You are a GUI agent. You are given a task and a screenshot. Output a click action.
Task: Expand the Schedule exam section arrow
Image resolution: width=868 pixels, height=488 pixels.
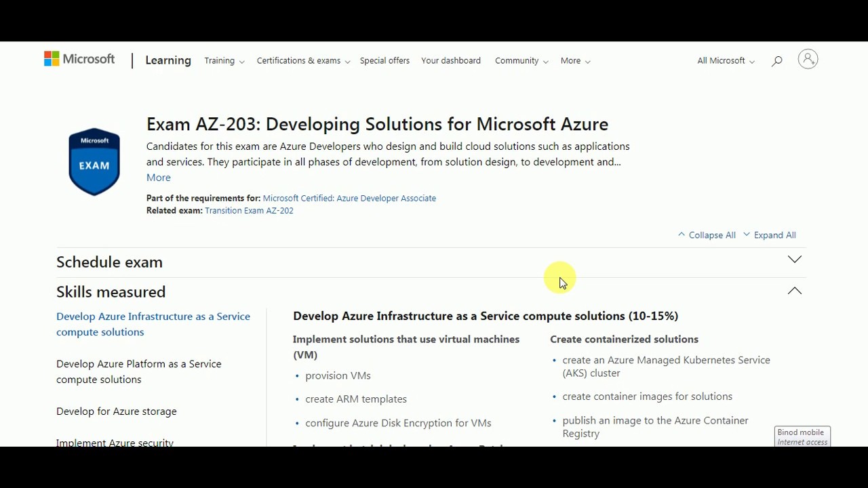pos(795,260)
